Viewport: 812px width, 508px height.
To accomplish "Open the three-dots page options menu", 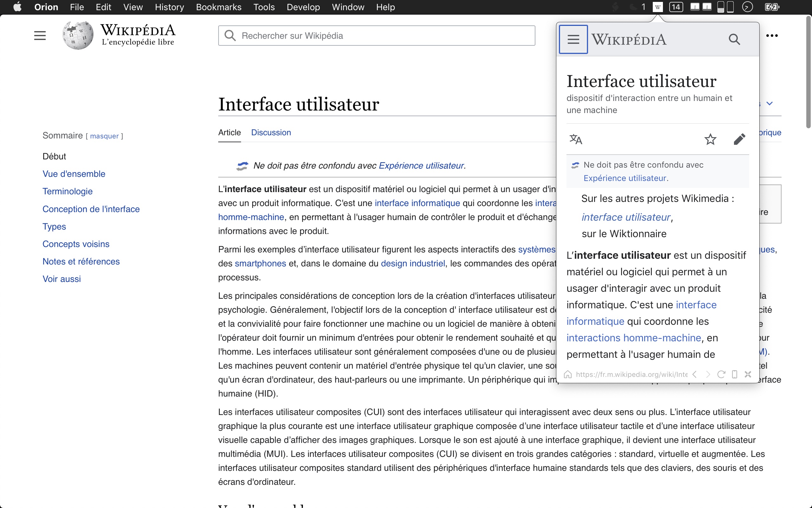I will pyautogui.click(x=772, y=36).
